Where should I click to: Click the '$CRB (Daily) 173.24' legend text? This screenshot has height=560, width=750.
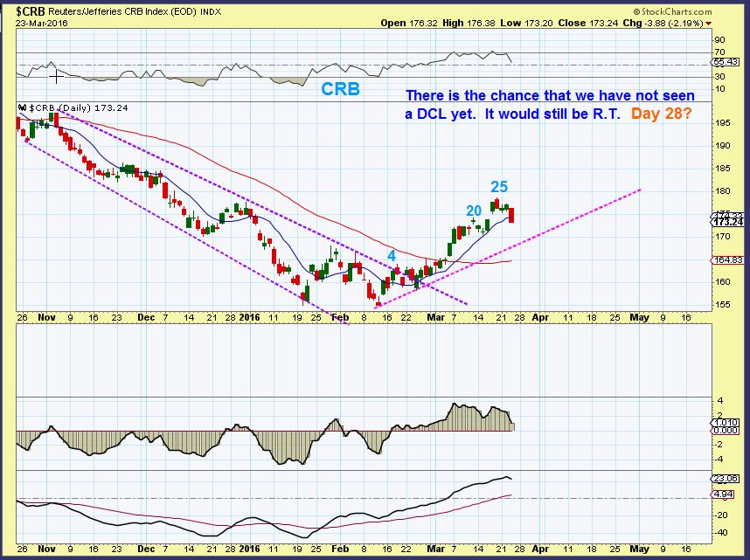pyautogui.click(x=79, y=108)
